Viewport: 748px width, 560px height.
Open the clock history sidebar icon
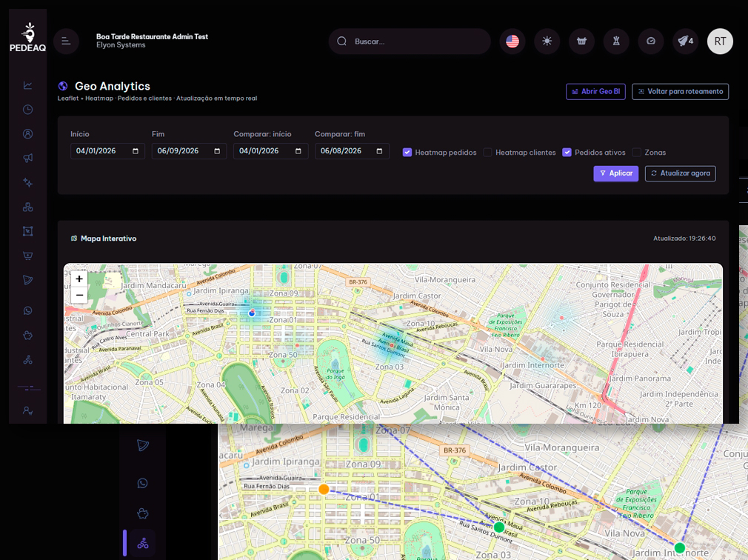click(27, 110)
